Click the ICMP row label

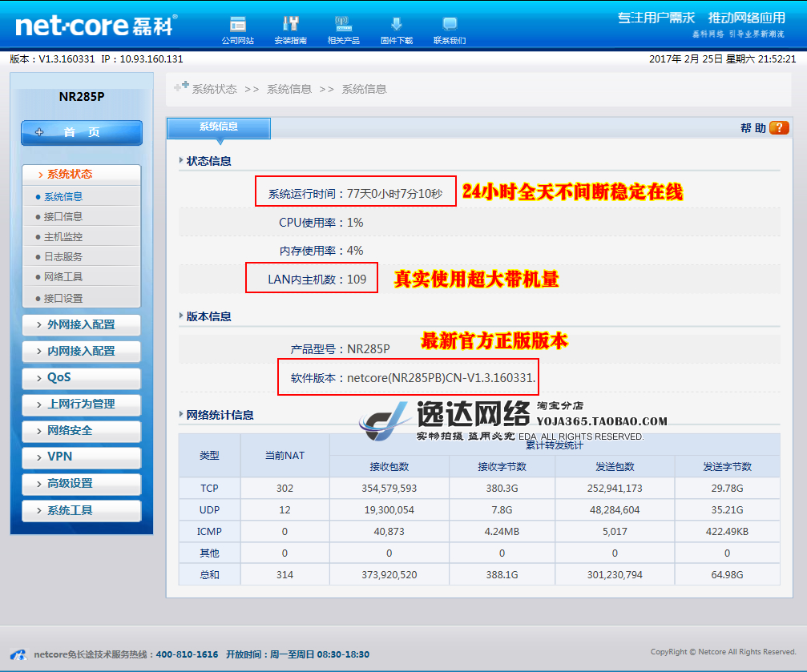(209, 532)
